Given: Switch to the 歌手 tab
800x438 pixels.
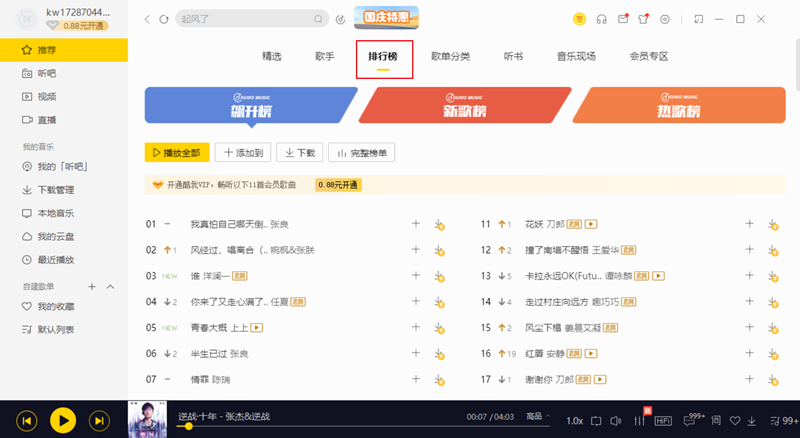Looking at the screenshot, I should pos(325,56).
